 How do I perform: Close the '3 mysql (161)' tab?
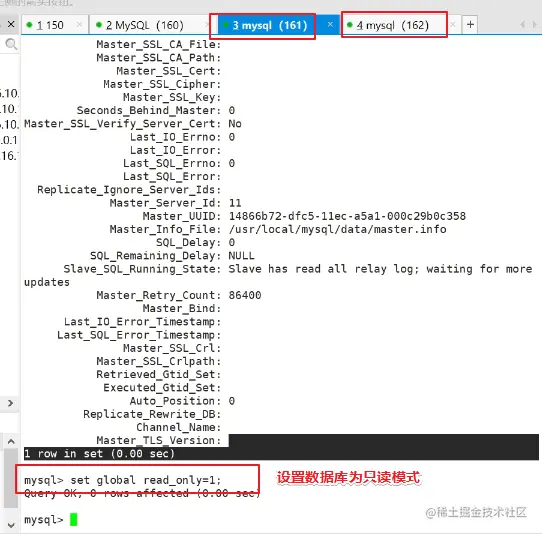pyautogui.click(x=330, y=25)
